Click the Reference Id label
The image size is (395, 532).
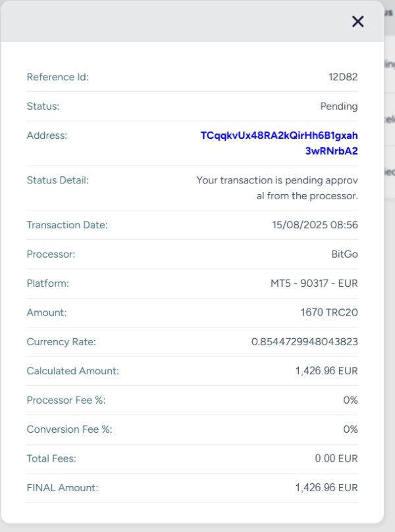57,77
